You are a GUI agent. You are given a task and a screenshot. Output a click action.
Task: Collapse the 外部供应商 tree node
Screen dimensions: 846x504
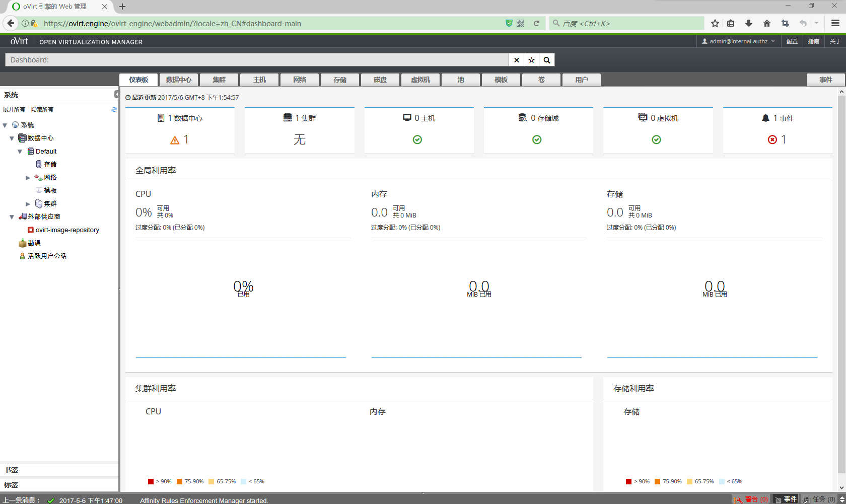click(12, 217)
